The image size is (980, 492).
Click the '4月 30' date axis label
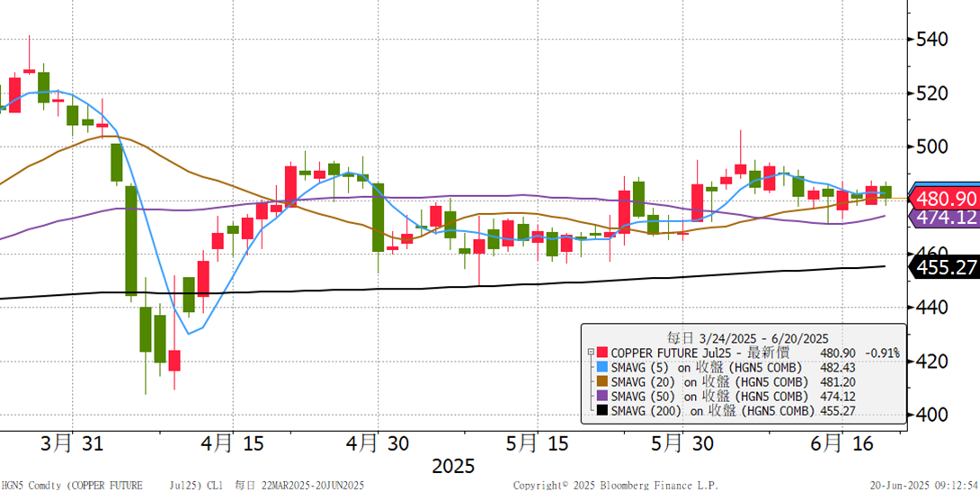point(379,443)
